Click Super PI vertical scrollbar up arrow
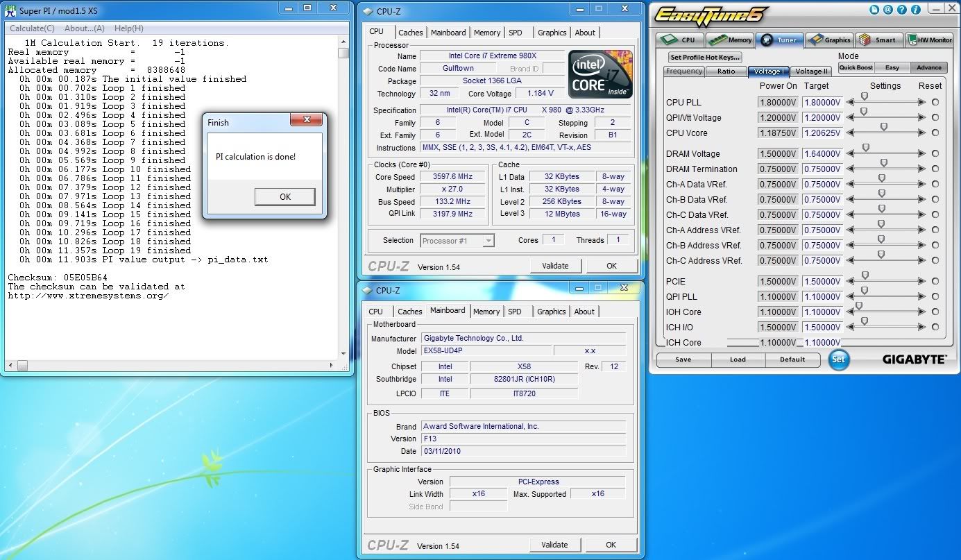 (343, 43)
